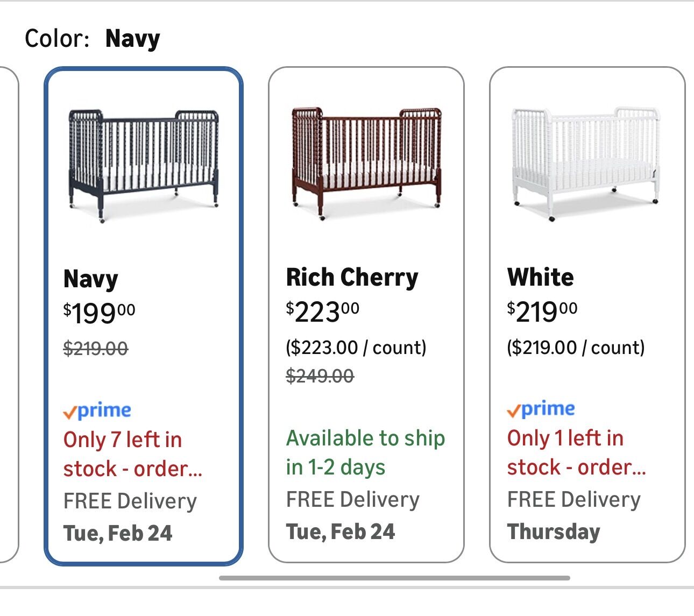Screen dimensions: 694x616
Task: Click the White crib thumbnail image
Action: (585, 162)
